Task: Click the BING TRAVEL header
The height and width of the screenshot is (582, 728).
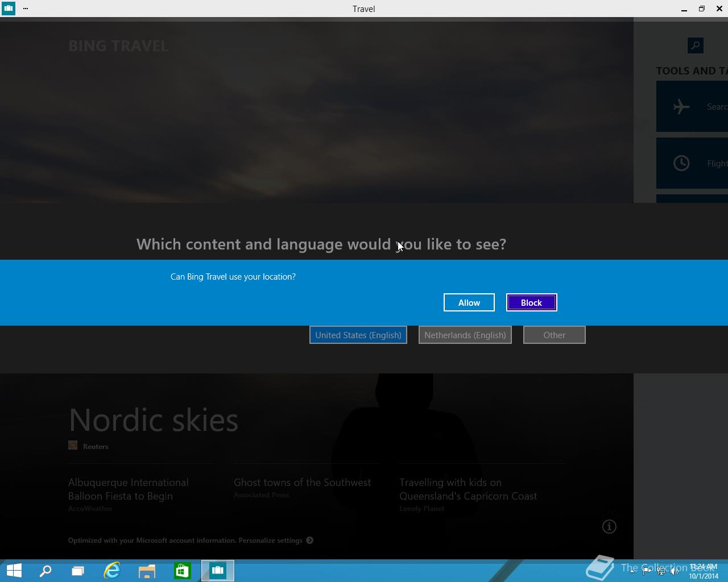Action: [118, 46]
